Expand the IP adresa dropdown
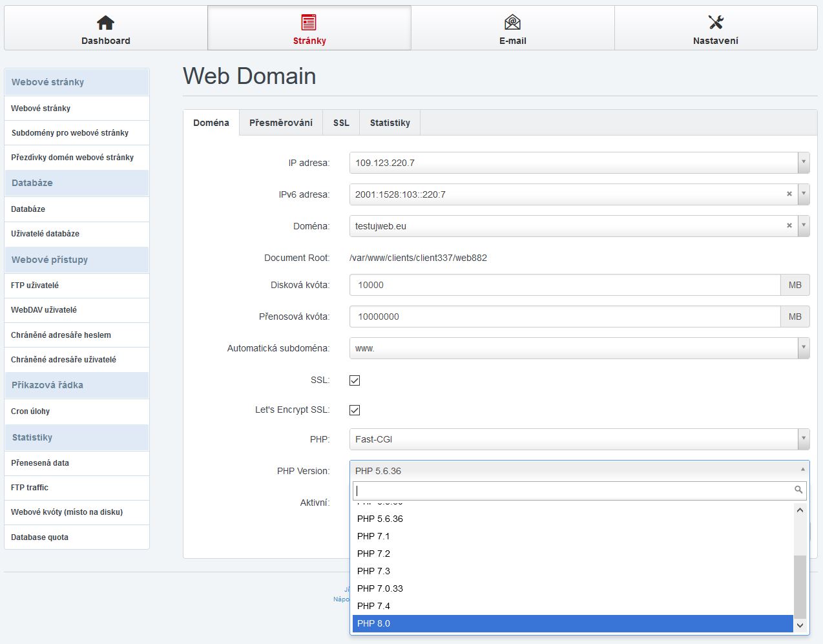The image size is (823, 644). [804, 163]
